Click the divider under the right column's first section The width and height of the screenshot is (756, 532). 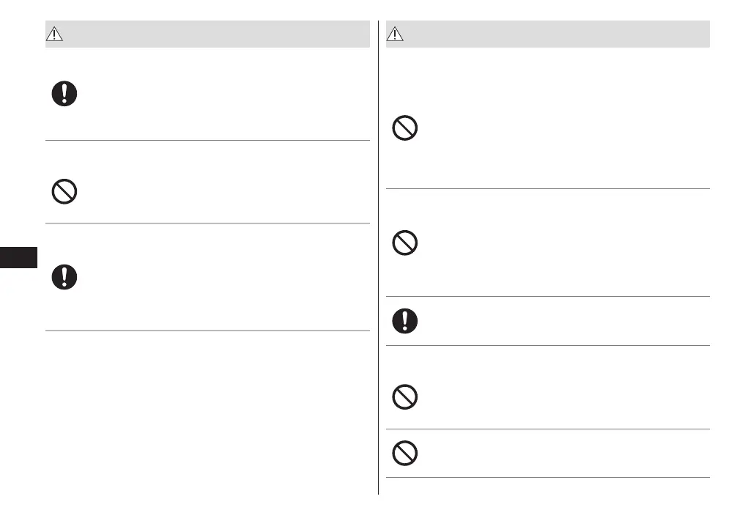click(x=547, y=188)
